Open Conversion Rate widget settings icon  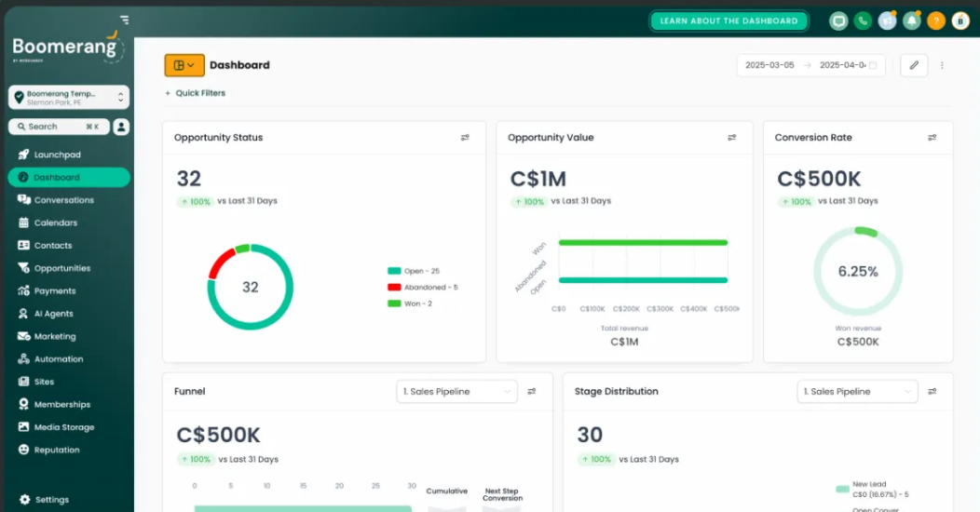[932, 138]
